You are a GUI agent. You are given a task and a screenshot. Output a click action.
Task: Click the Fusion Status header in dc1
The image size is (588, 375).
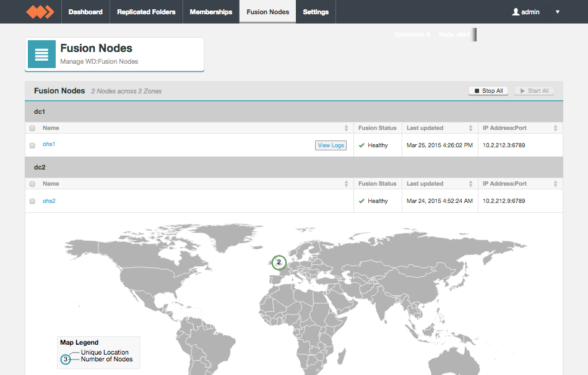(x=378, y=128)
